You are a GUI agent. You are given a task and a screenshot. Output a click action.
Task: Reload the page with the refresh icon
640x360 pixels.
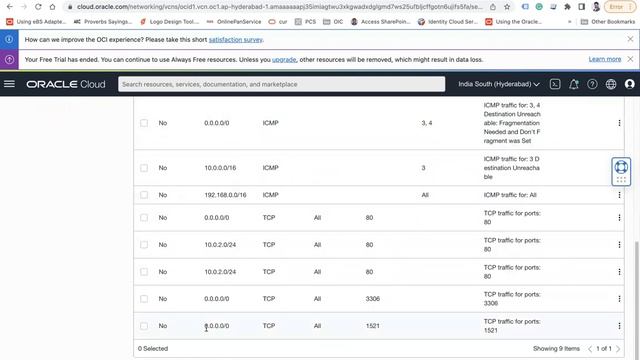38,7
